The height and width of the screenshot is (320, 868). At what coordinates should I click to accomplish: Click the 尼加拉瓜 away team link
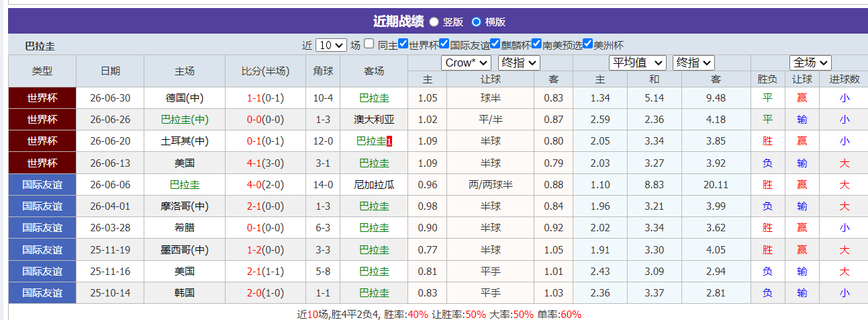374,184
